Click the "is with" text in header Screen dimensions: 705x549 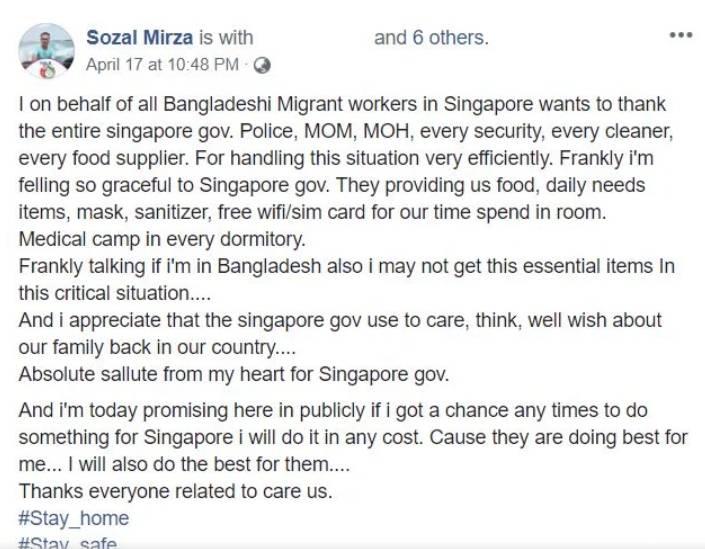tap(226, 38)
